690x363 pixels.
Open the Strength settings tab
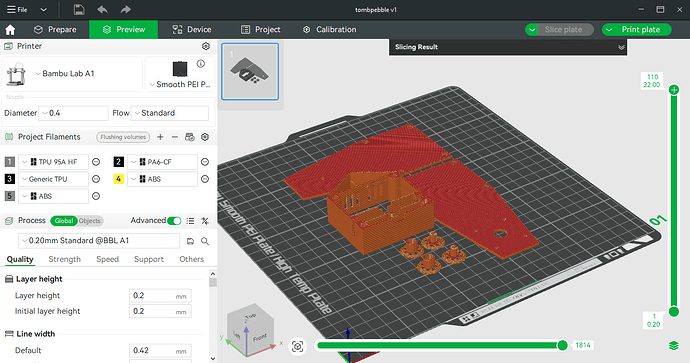click(x=64, y=259)
